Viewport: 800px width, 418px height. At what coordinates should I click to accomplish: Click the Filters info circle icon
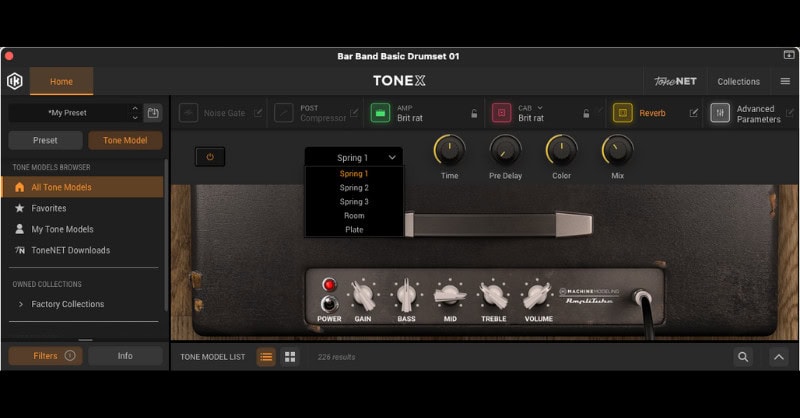(70, 355)
